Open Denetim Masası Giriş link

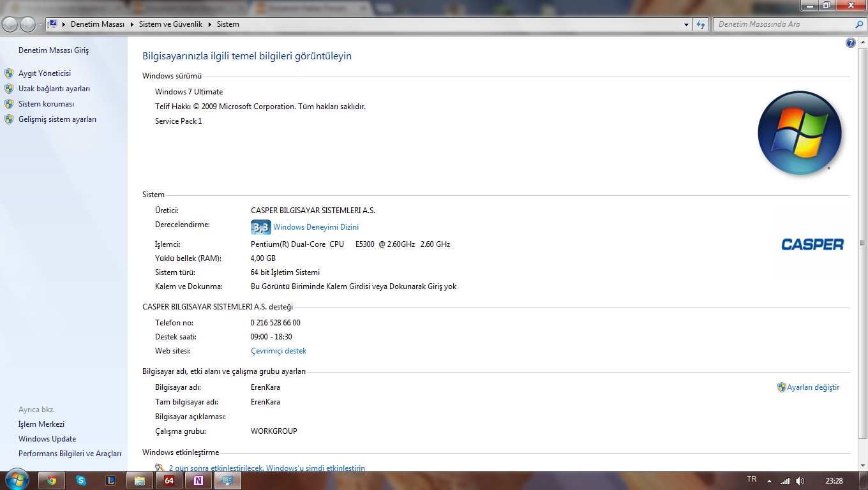click(x=54, y=50)
